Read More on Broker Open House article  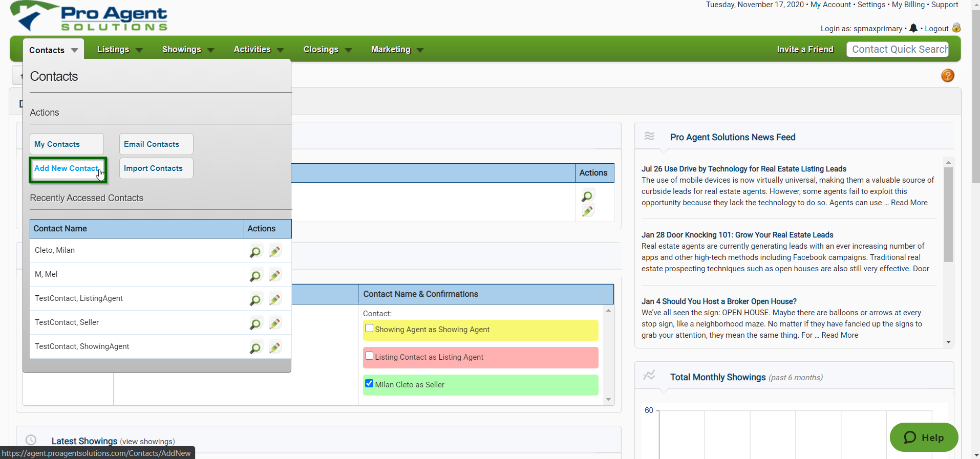tap(840, 335)
